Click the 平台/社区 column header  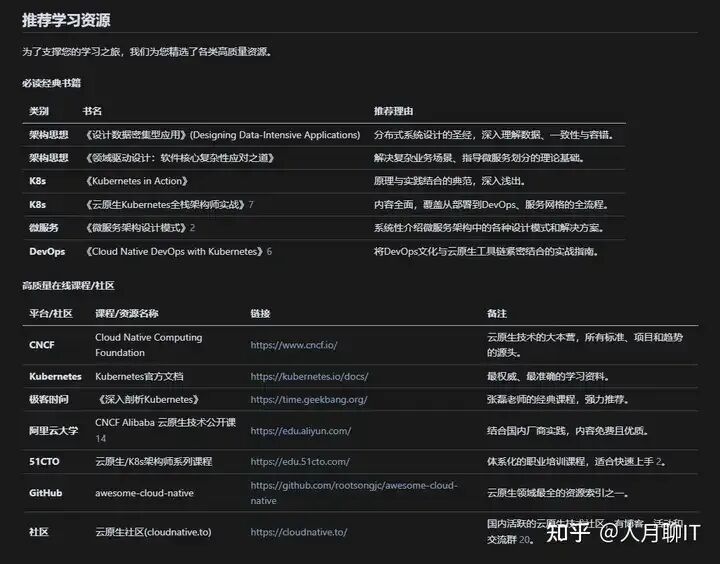pyautogui.click(x=51, y=314)
